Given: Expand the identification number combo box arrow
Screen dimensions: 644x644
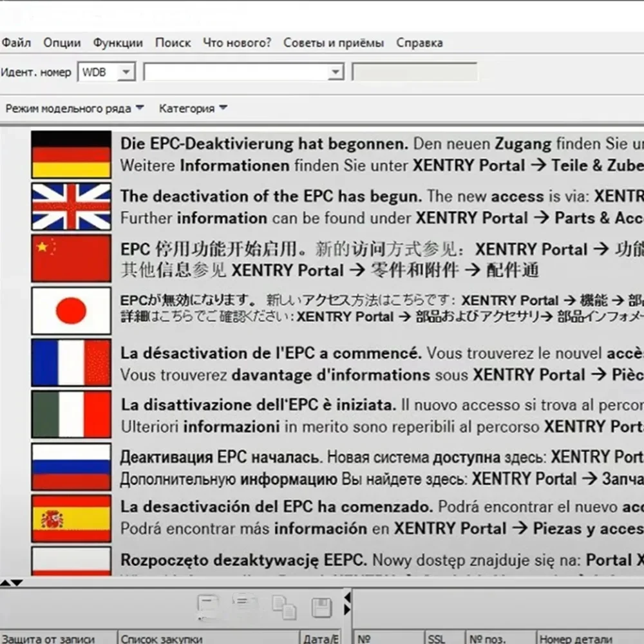Looking at the screenshot, I should [336, 72].
